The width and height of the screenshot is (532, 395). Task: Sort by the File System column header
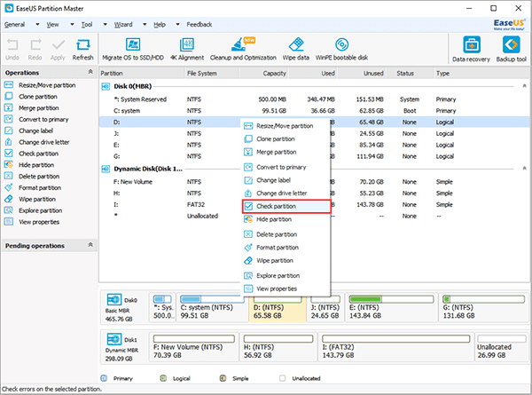[x=212, y=73]
